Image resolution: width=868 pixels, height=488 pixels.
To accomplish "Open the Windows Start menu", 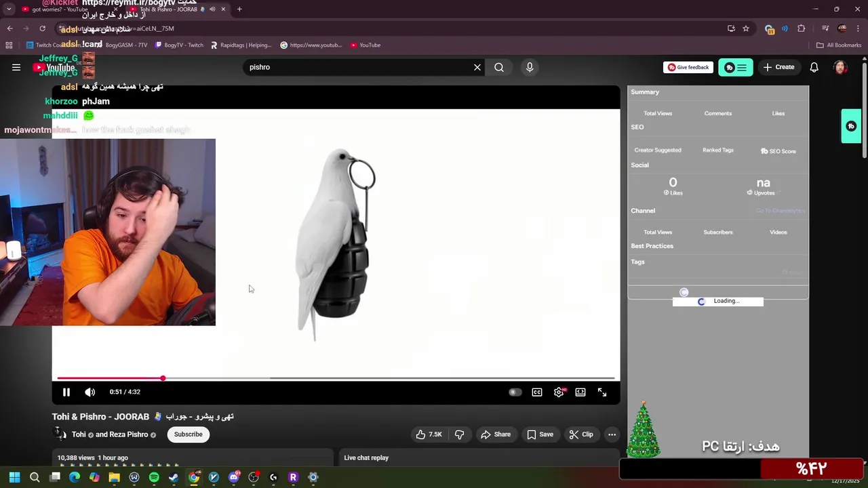I will [14, 477].
